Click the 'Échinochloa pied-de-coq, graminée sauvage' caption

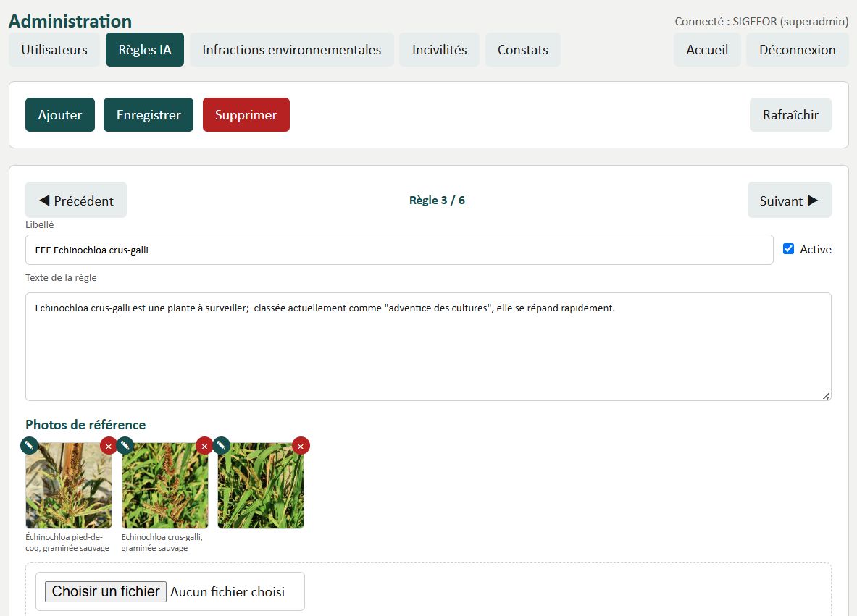pos(67,542)
